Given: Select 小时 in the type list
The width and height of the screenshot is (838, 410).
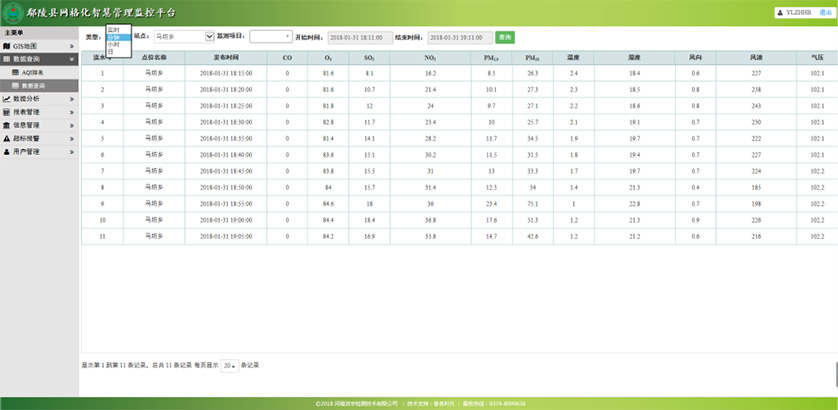Looking at the screenshot, I should 118,44.
